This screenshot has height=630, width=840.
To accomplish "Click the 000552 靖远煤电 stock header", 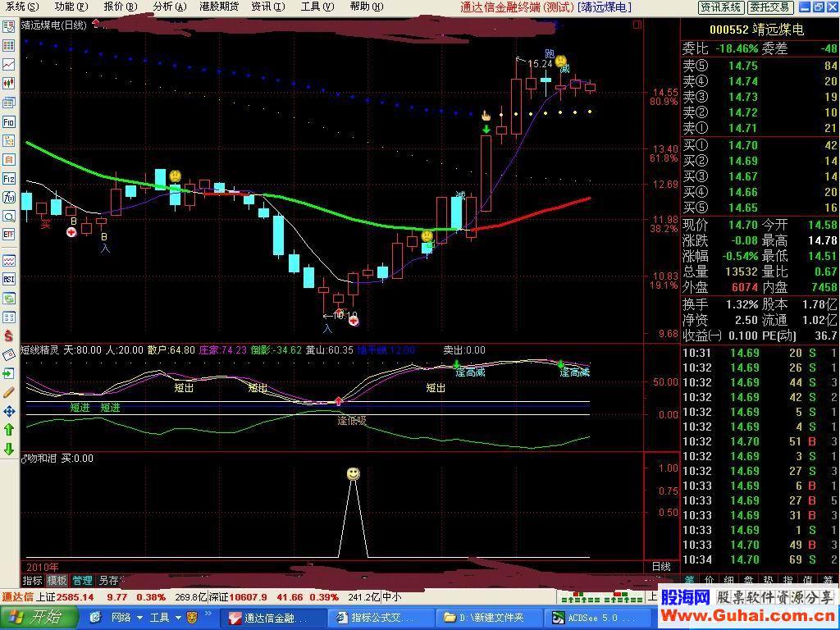I will 756,30.
